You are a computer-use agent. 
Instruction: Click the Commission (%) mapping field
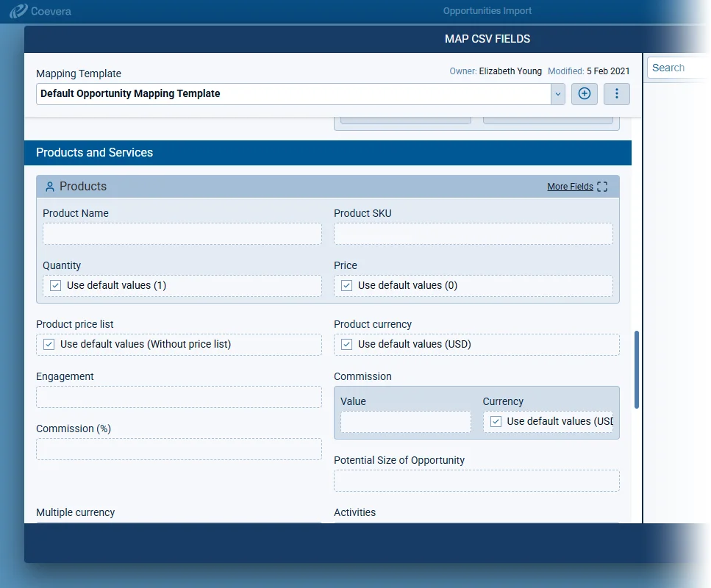pos(179,449)
